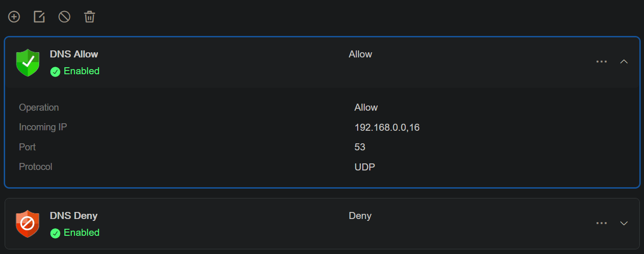Screen dimensions: 644x254
Task: Toggle Enabled status text of DNS Allow
Action: (82, 71)
